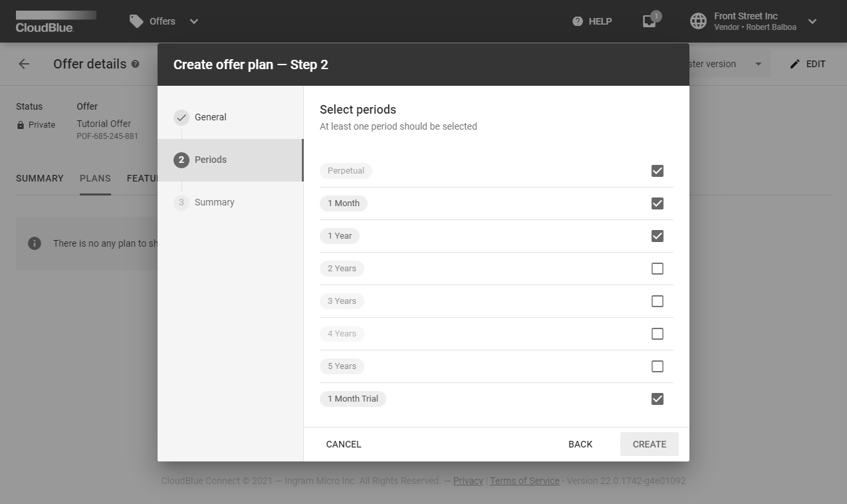Open the version selector dropdown arrow

(759, 64)
